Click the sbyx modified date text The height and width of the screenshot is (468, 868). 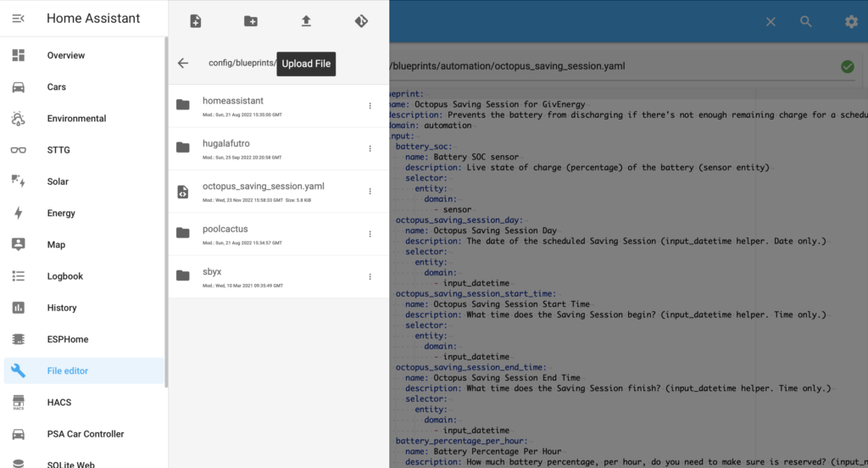coord(242,286)
